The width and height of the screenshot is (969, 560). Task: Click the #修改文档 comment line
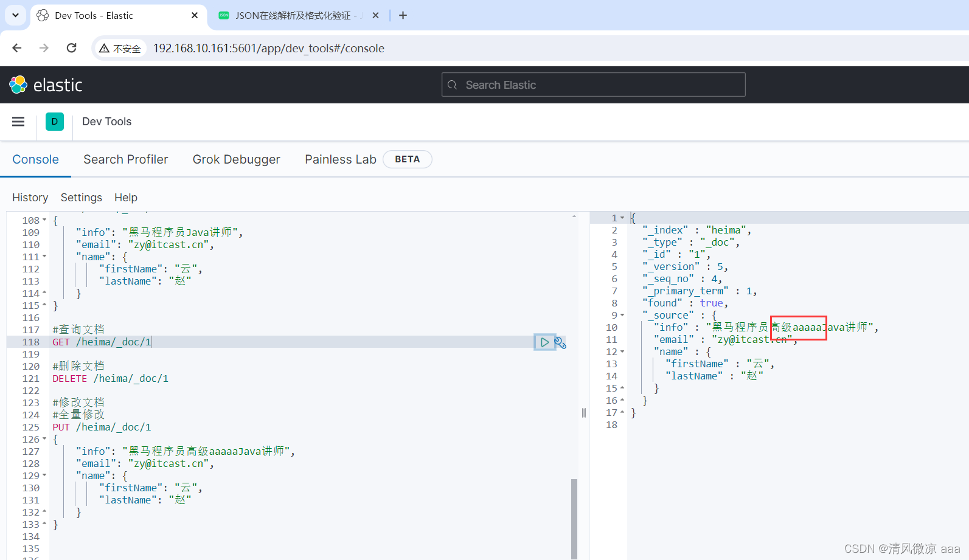coord(78,403)
